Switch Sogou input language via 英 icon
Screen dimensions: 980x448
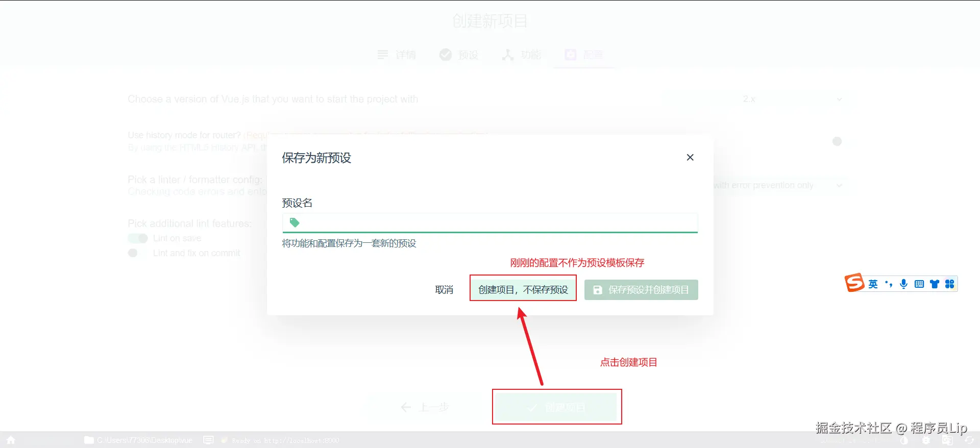[x=873, y=284]
